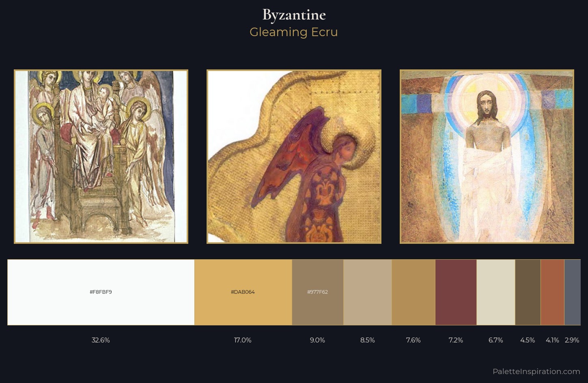Screen dimensions: 588x383
Task: Select the maroon swatch above 7.2%
Action: [456, 292]
